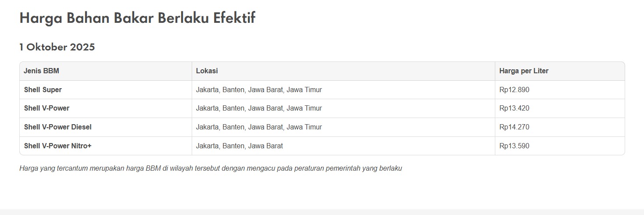Image resolution: width=644 pixels, height=215 pixels.
Task: Select the Rp13.590 Nitro+ price
Action: [x=514, y=146]
